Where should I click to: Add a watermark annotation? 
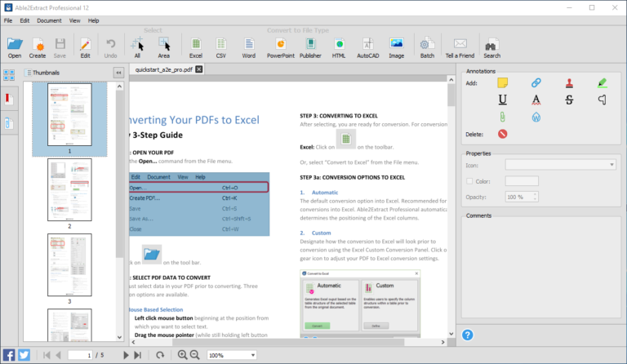point(536,117)
